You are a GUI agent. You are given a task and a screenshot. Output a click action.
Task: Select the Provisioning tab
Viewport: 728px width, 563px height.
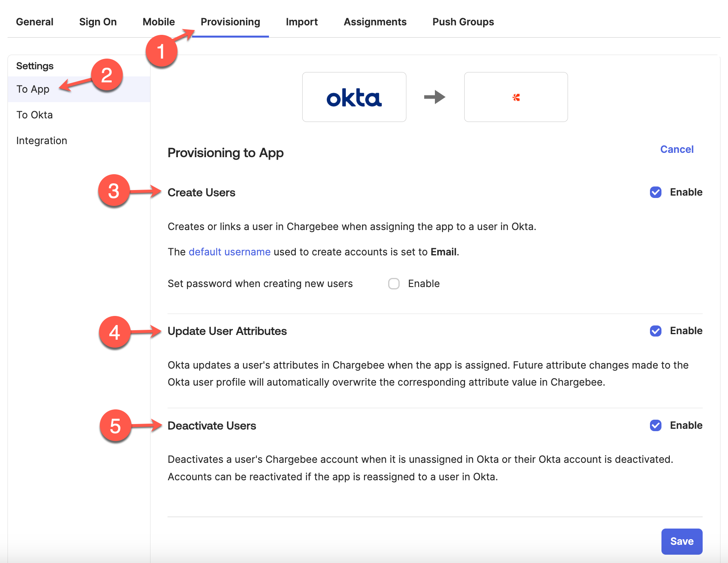[x=230, y=22]
